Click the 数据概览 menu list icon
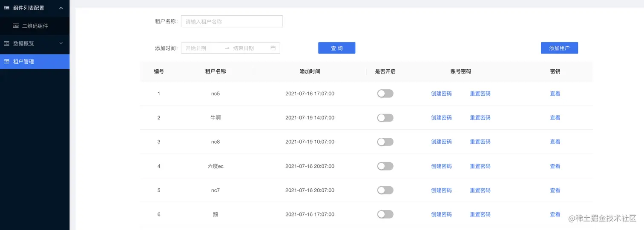Screen dimensions: 644x230 [x=7, y=43]
